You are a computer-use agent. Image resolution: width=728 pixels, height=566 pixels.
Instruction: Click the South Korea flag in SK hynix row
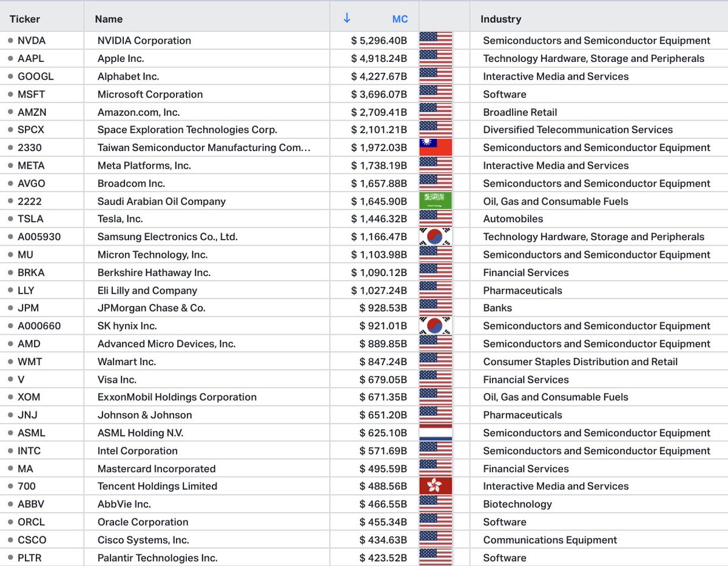tap(436, 326)
